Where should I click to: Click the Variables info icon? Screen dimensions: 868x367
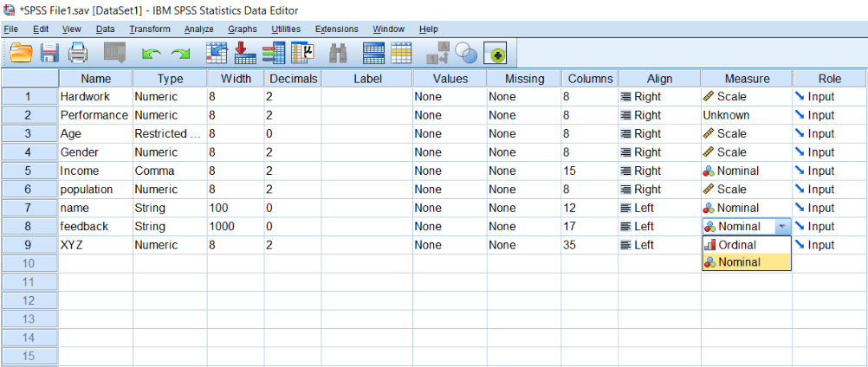(274, 53)
